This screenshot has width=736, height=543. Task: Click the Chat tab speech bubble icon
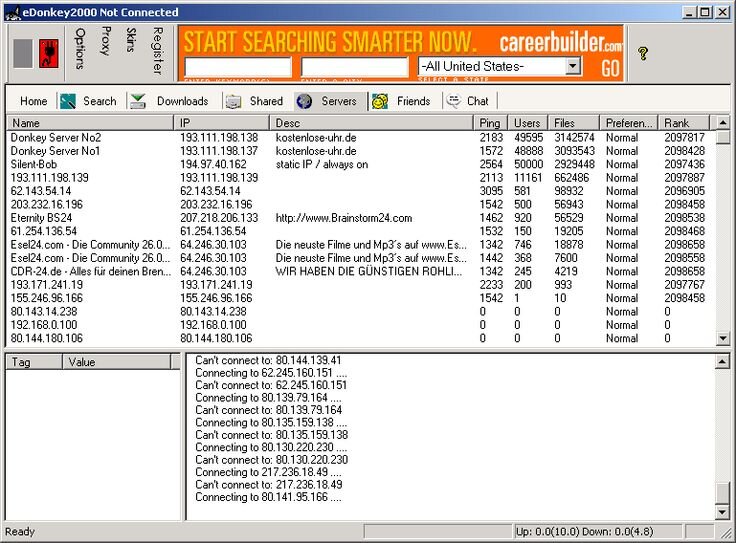453,100
